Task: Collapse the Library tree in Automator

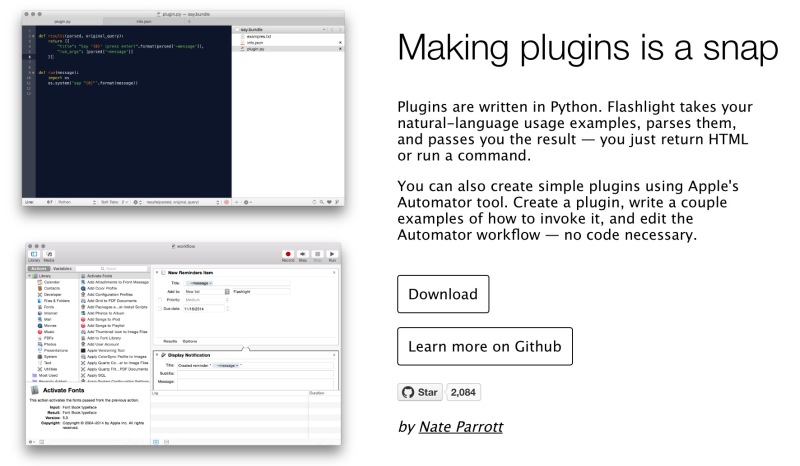Action: (x=30, y=276)
